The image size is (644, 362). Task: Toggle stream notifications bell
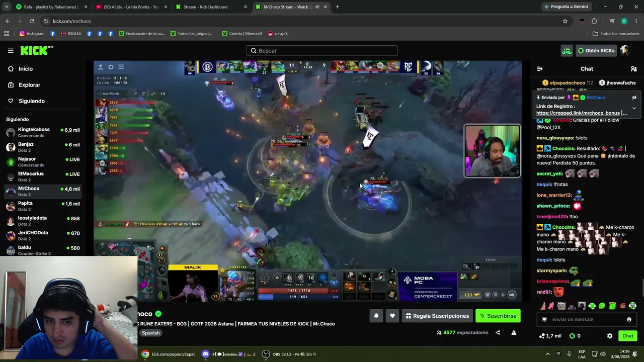(376, 316)
